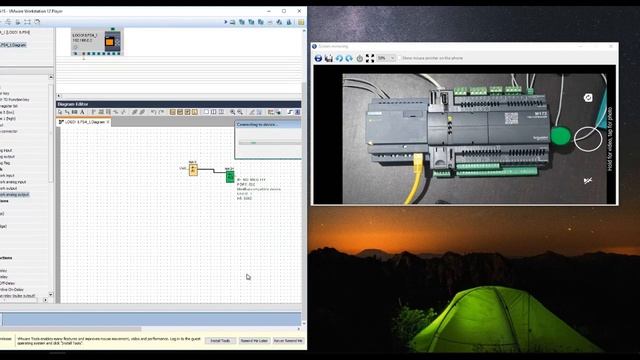The width and height of the screenshot is (640, 360).
Task: Open the 50% zoom dropdown in mirroring window
Action: [x=386, y=58]
